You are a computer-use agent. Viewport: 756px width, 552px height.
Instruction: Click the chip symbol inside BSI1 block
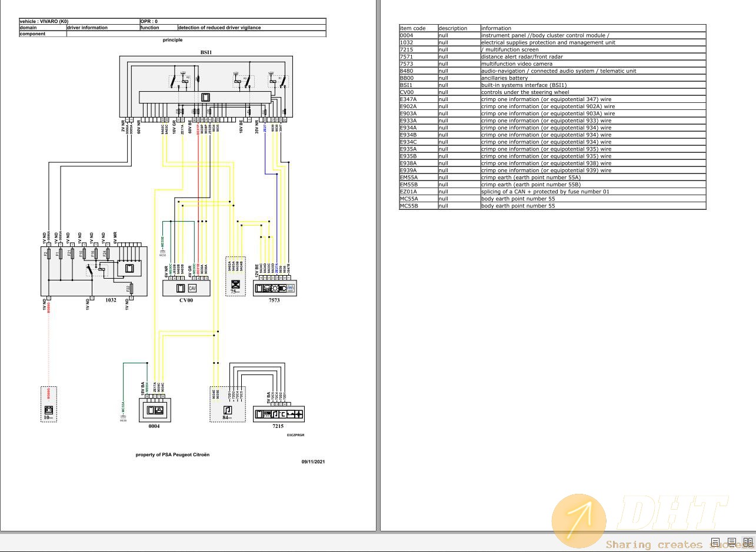(x=205, y=97)
